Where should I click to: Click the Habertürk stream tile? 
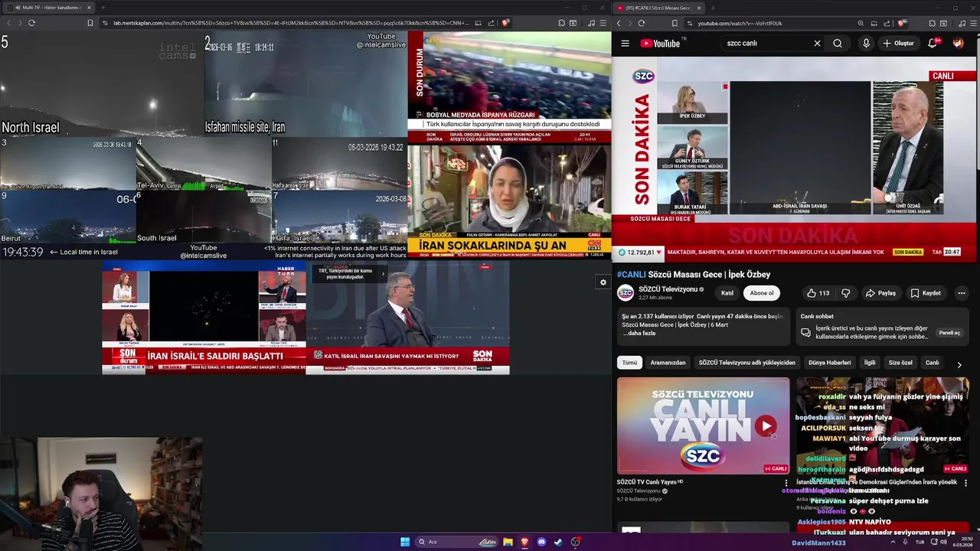[x=204, y=318]
